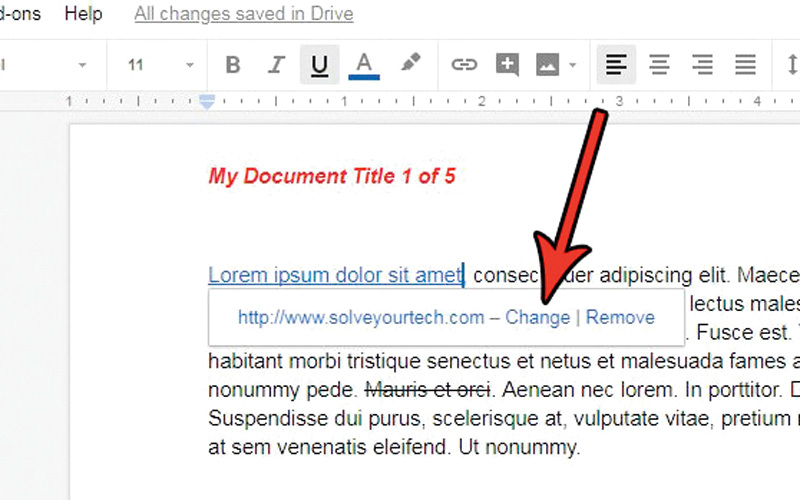The height and width of the screenshot is (500, 800).
Task: Apply left align to text
Action: [617, 65]
